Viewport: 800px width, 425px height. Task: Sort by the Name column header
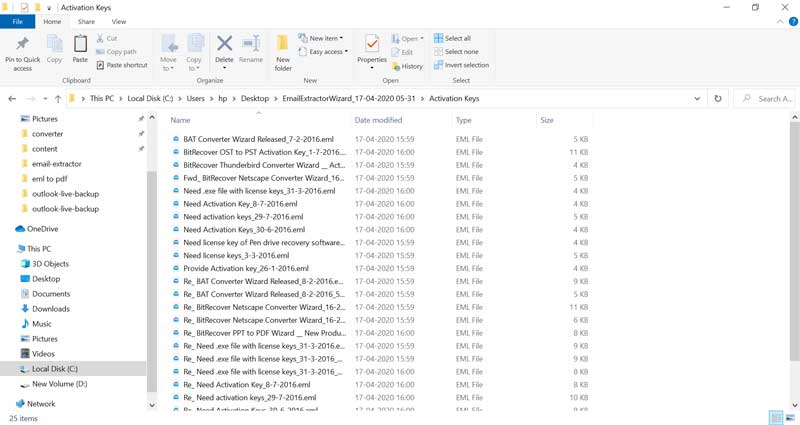pos(181,120)
